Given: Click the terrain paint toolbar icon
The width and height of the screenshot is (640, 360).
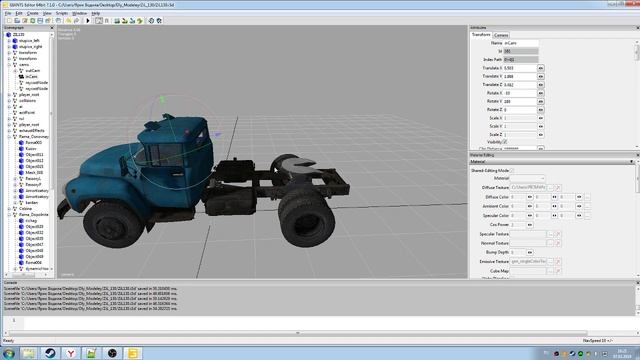Looking at the screenshot, I should pyautogui.click(x=132, y=20).
